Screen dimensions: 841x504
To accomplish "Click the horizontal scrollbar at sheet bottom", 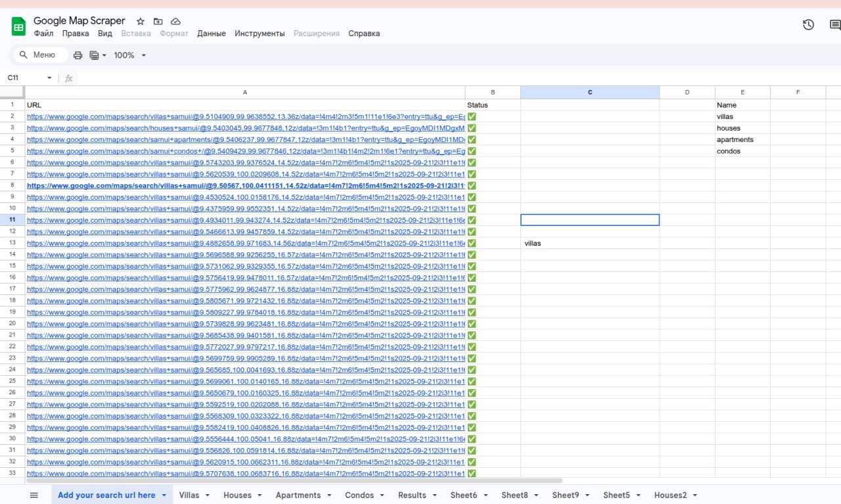I will [294, 481].
